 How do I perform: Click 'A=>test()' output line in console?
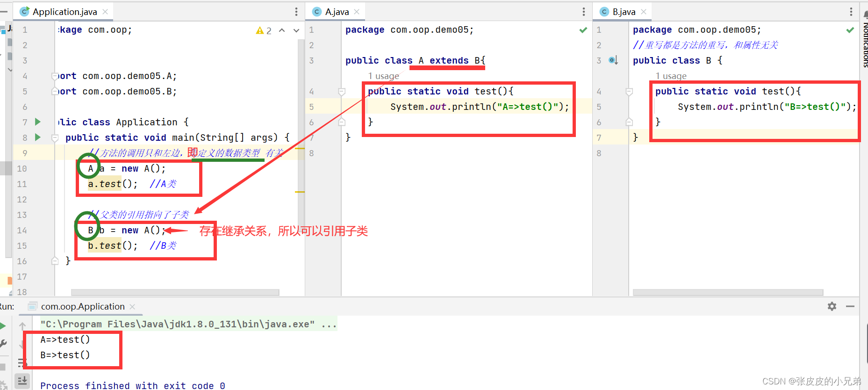coord(65,339)
